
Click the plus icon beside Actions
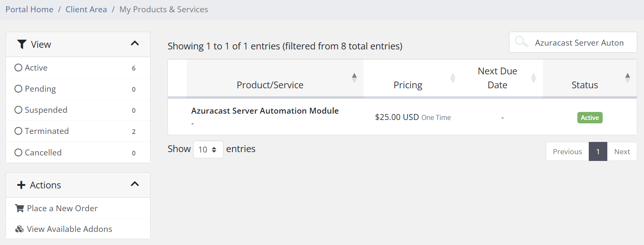pyautogui.click(x=21, y=185)
